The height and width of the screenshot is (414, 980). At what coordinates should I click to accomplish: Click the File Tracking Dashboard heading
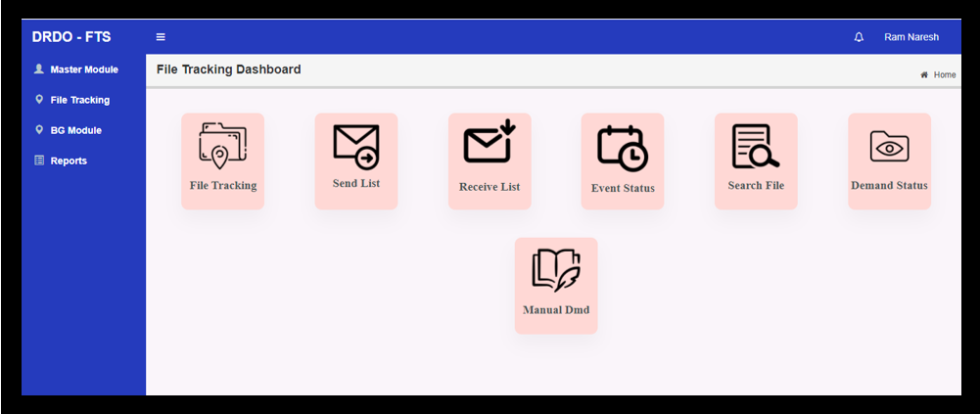tap(228, 69)
